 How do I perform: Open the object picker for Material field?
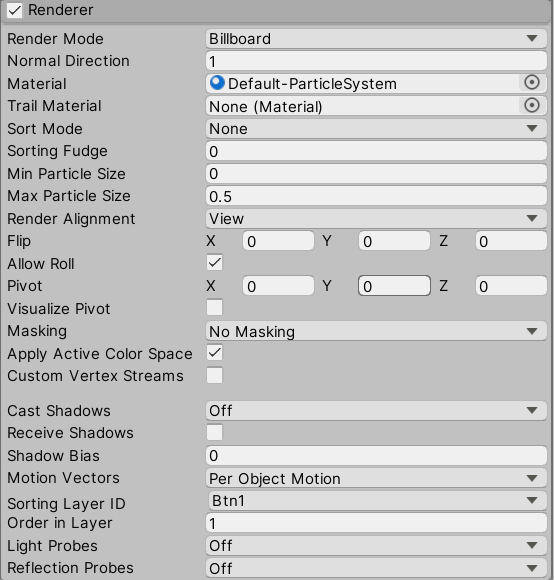click(x=532, y=82)
